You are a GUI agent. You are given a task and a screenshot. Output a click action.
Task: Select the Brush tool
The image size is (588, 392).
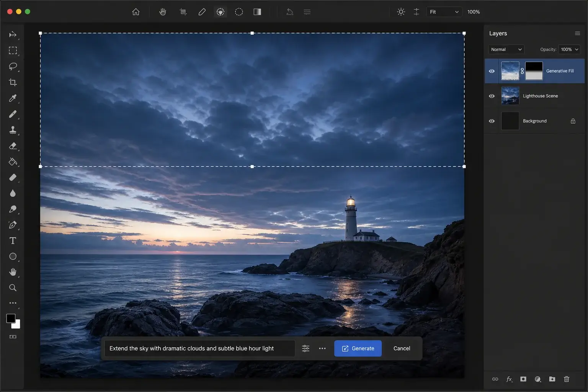click(13, 114)
